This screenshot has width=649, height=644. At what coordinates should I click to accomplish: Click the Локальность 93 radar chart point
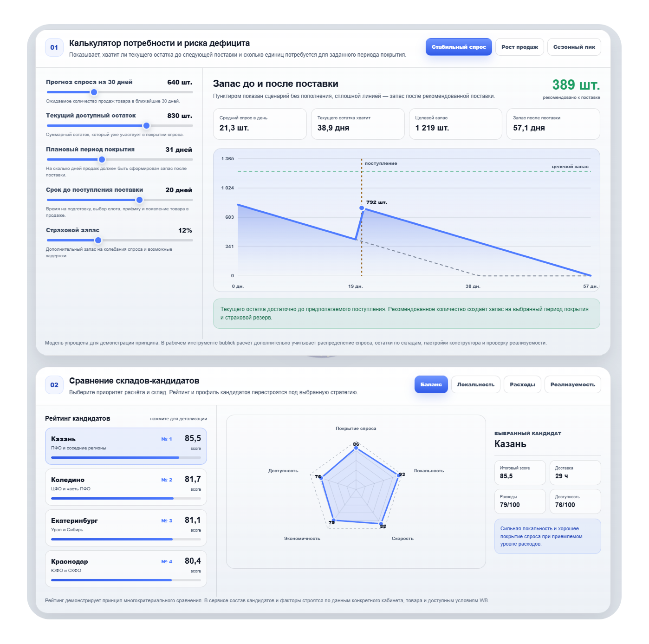pos(398,475)
